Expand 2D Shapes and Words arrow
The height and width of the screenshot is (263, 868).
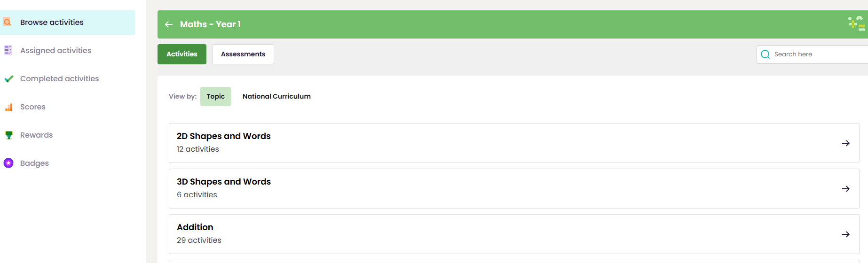845,143
